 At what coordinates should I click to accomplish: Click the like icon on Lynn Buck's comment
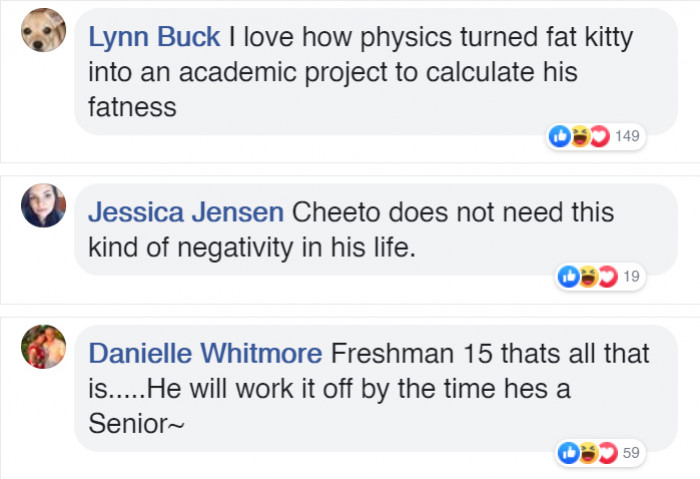[x=560, y=136]
